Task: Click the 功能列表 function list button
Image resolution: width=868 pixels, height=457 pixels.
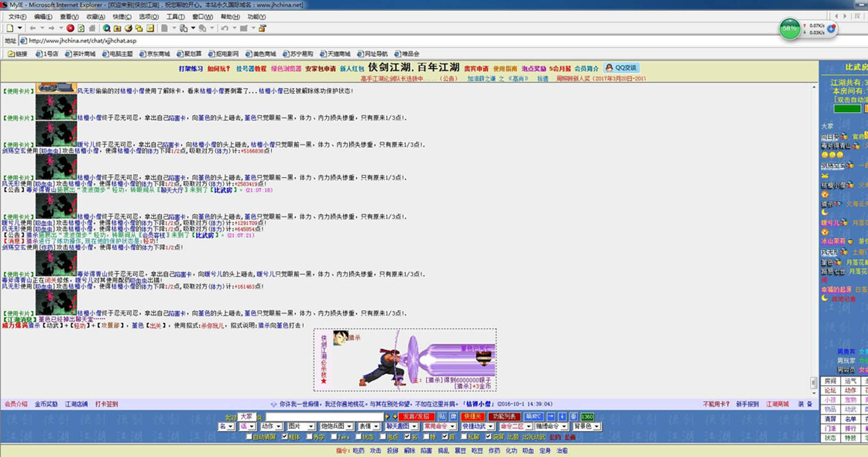Action: [504, 416]
